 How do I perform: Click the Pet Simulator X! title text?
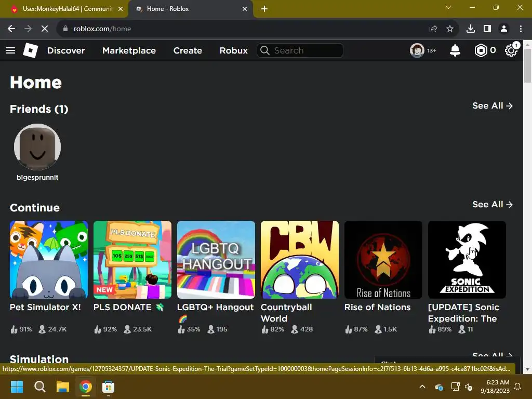(46, 308)
